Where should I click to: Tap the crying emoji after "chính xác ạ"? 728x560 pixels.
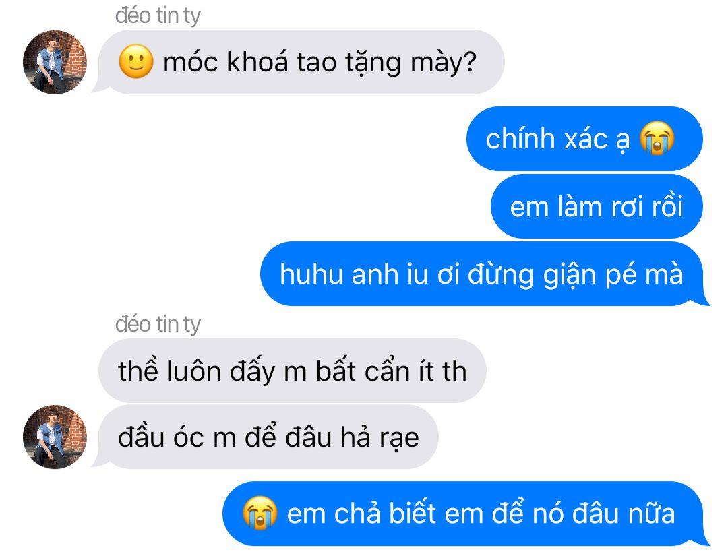[x=657, y=138]
